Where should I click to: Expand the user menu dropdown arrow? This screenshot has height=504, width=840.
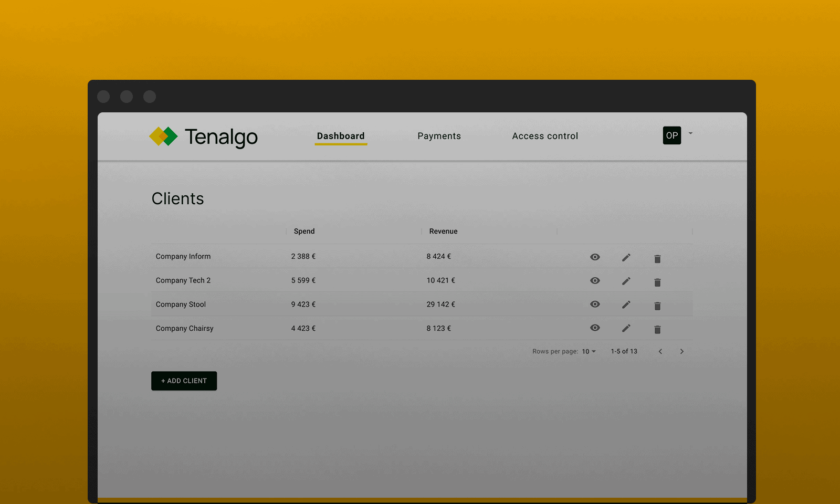pyautogui.click(x=690, y=133)
